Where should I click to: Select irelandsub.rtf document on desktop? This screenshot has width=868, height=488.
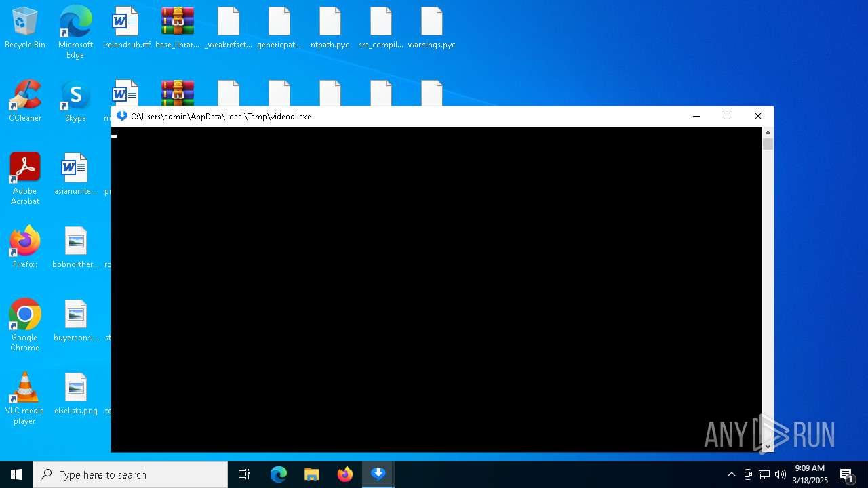pos(126,28)
